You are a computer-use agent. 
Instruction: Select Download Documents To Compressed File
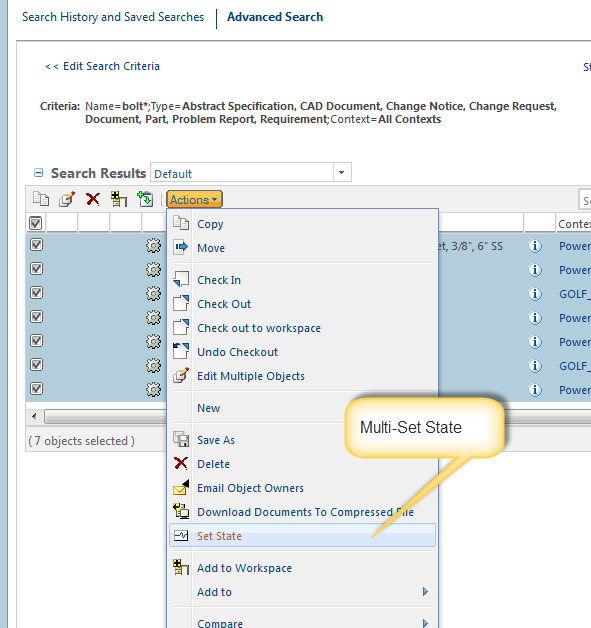coord(302,512)
